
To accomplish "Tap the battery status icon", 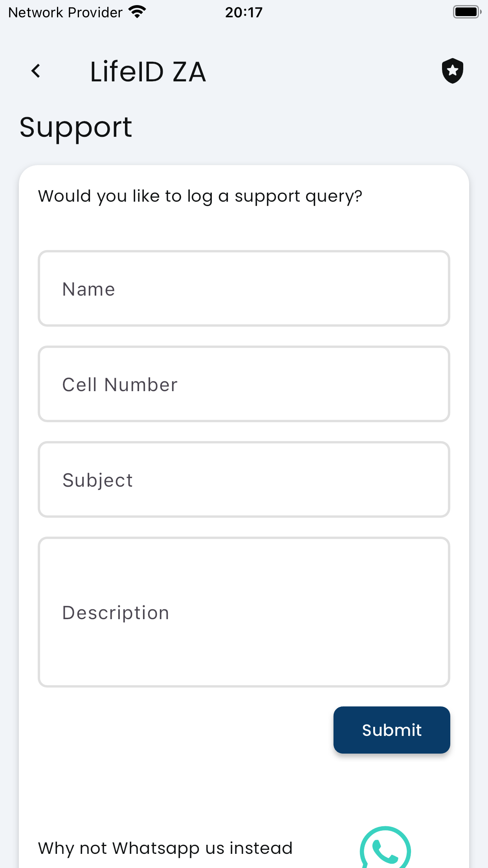I will tap(467, 12).
